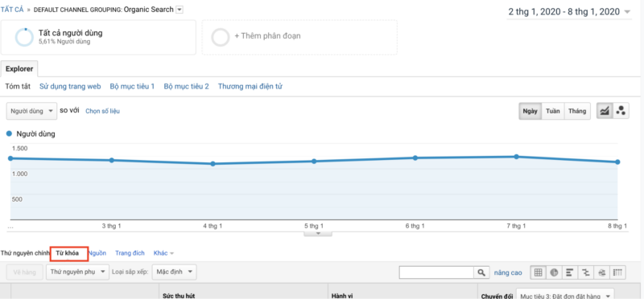644x299 pixels.
Task: Set the graph interval to Ngày
Action: tap(530, 111)
